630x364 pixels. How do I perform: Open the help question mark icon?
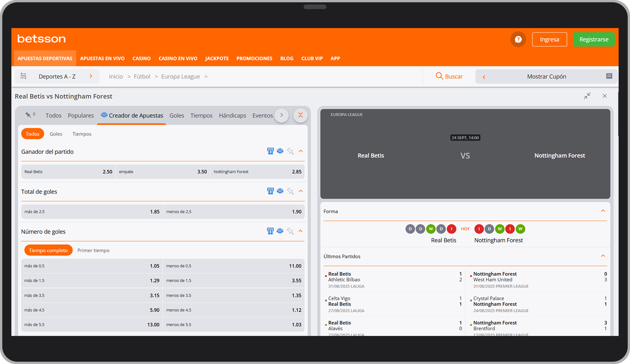tap(518, 39)
